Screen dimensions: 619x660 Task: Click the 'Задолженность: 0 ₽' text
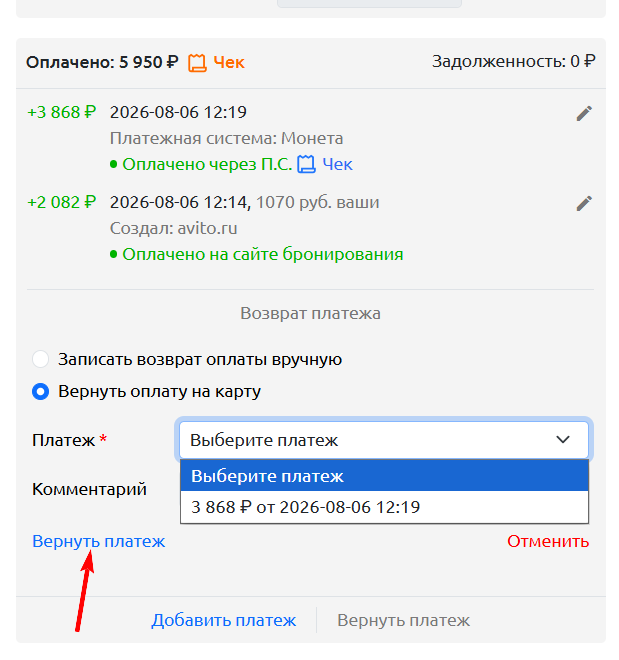[x=513, y=62]
